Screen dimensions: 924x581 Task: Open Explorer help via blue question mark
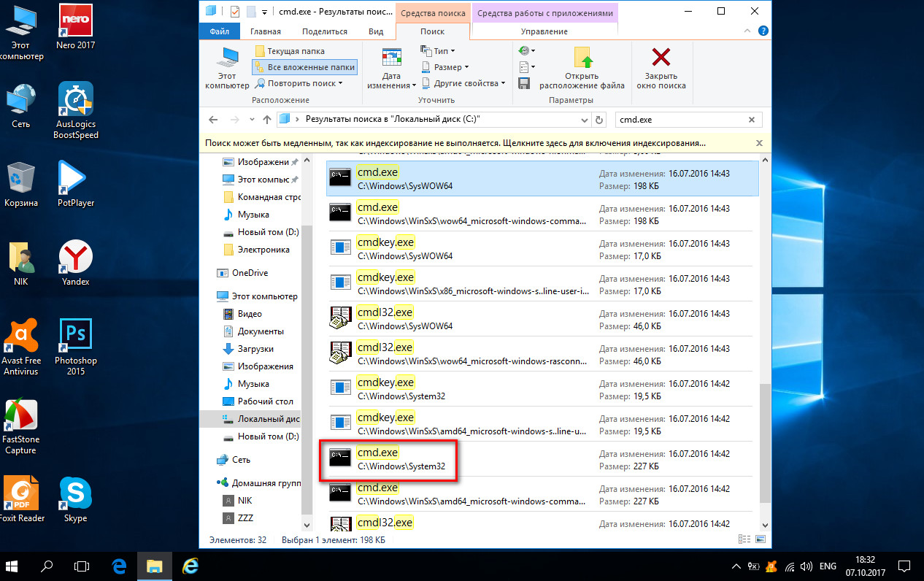click(763, 31)
